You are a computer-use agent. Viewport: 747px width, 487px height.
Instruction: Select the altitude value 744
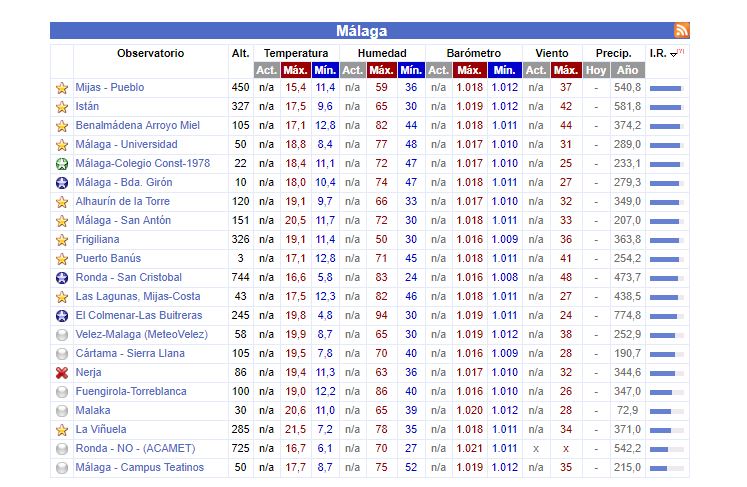[241, 277]
